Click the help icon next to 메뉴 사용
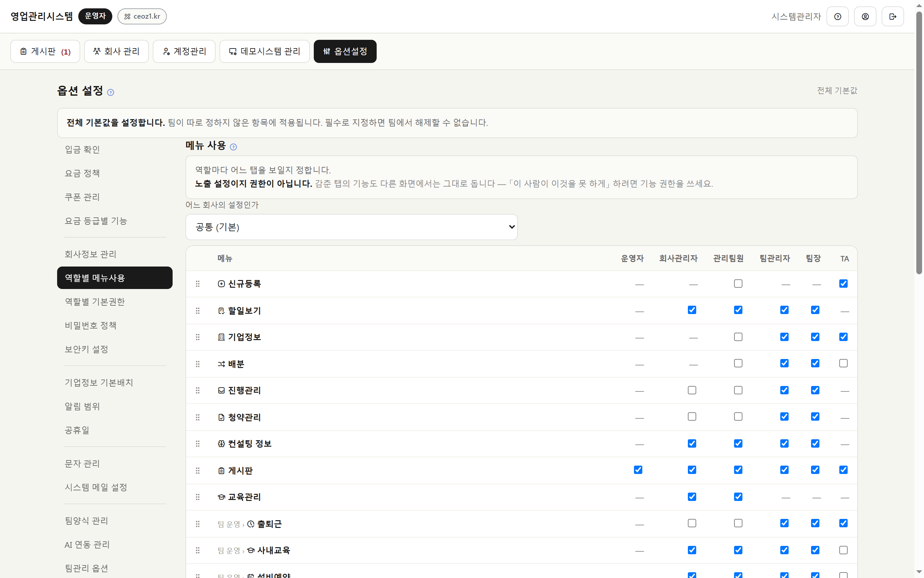This screenshot has width=924, height=578. 233,147
